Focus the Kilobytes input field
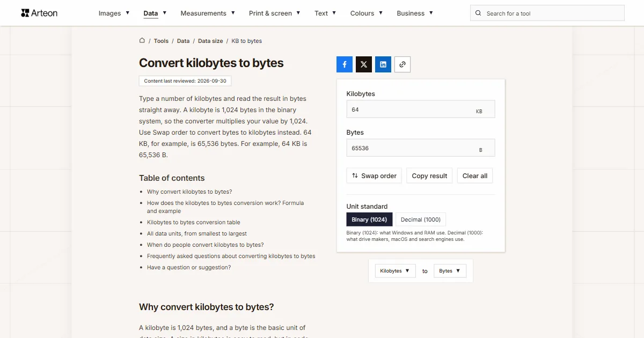The image size is (644, 338). (421, 109)
